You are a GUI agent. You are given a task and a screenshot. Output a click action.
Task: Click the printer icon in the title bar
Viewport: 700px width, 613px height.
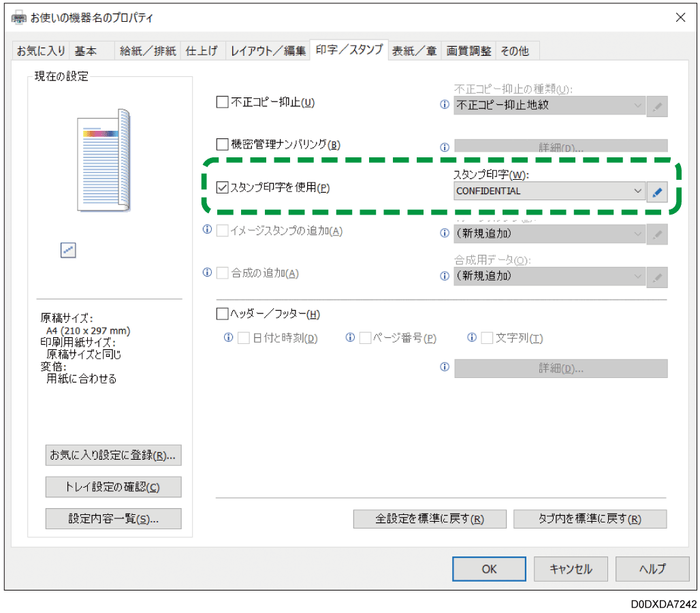point(18,17)
